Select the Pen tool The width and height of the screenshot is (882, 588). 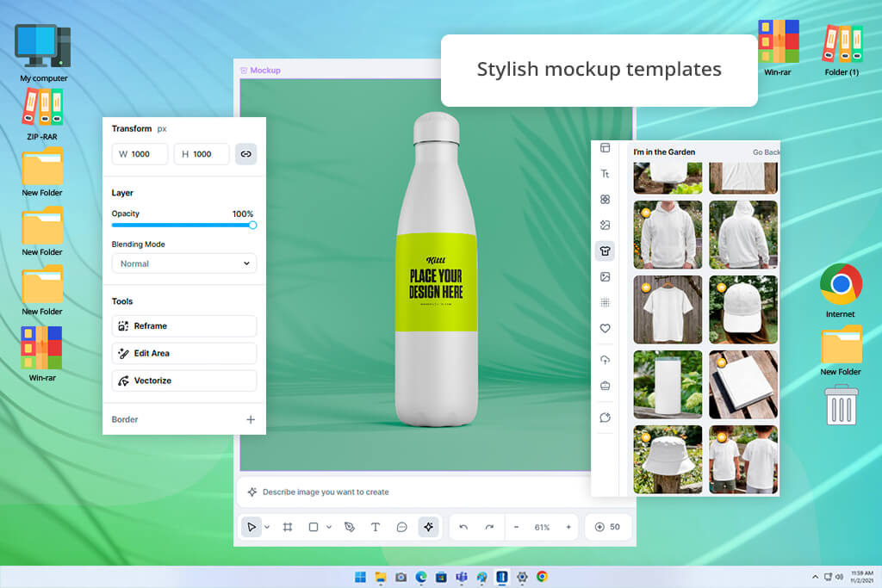pyautogui.click(x=350, y=527)
